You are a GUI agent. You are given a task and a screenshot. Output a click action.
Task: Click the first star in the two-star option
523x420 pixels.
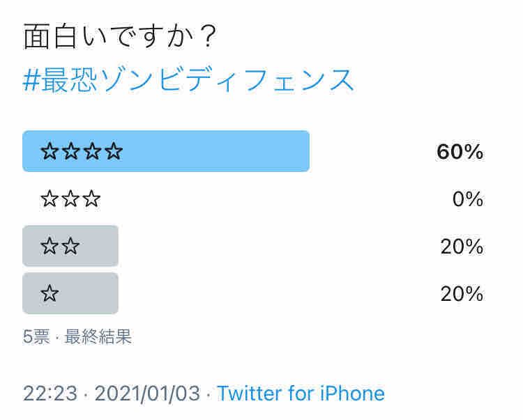click(x=50, y=247)
